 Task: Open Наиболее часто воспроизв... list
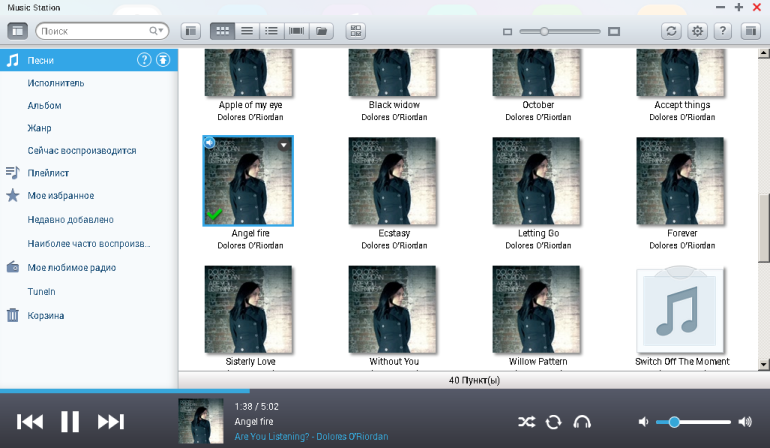[x=89, y=244]
